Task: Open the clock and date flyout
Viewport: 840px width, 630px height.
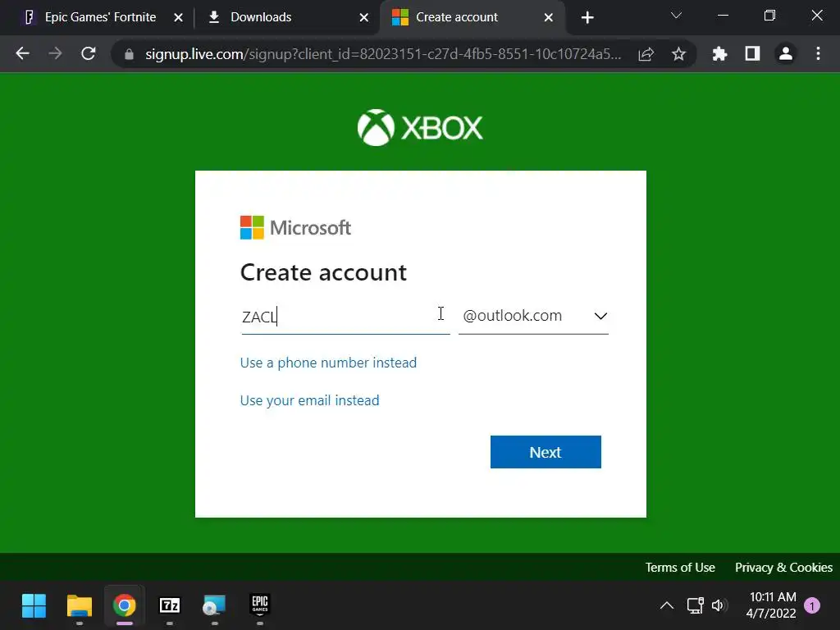Action: (771, 605)
